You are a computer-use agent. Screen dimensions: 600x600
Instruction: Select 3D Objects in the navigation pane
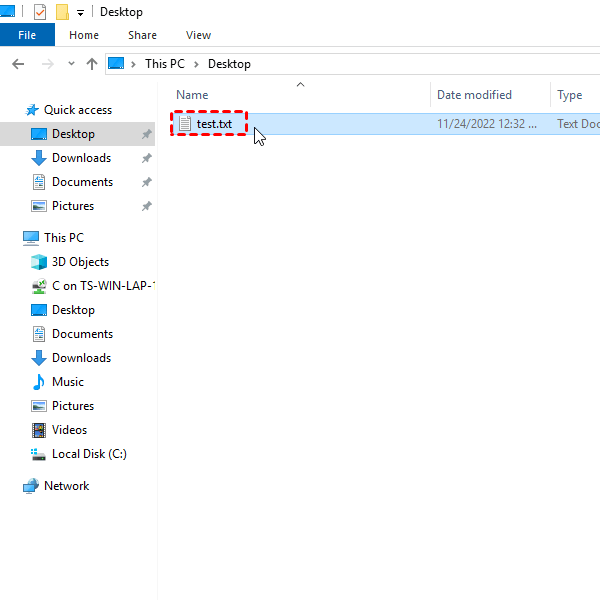[x=80, y=262]
